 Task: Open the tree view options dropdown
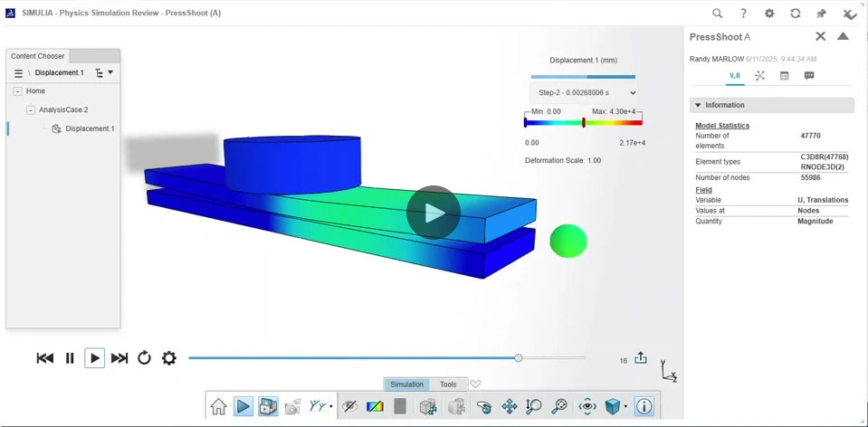[104, 72]
